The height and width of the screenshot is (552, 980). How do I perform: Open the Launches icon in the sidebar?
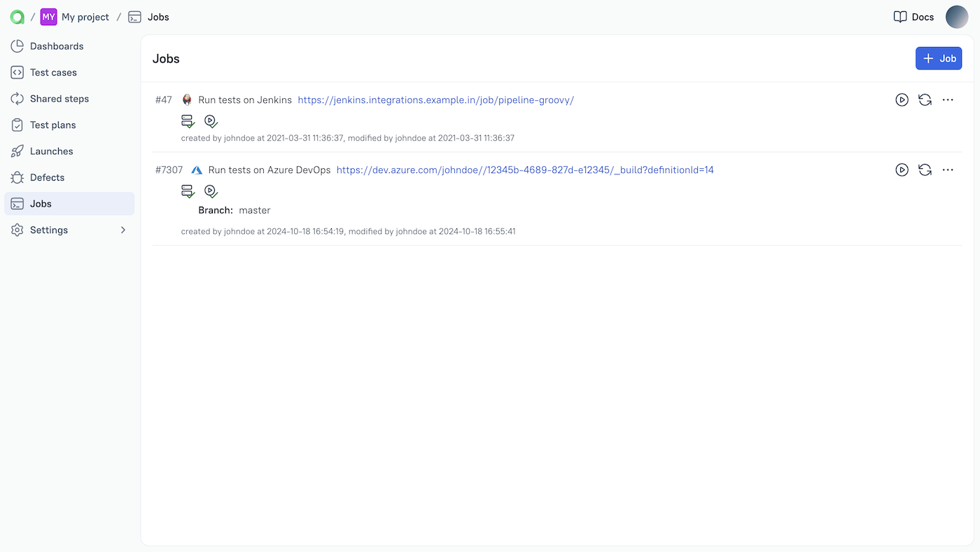click(17, 151)
